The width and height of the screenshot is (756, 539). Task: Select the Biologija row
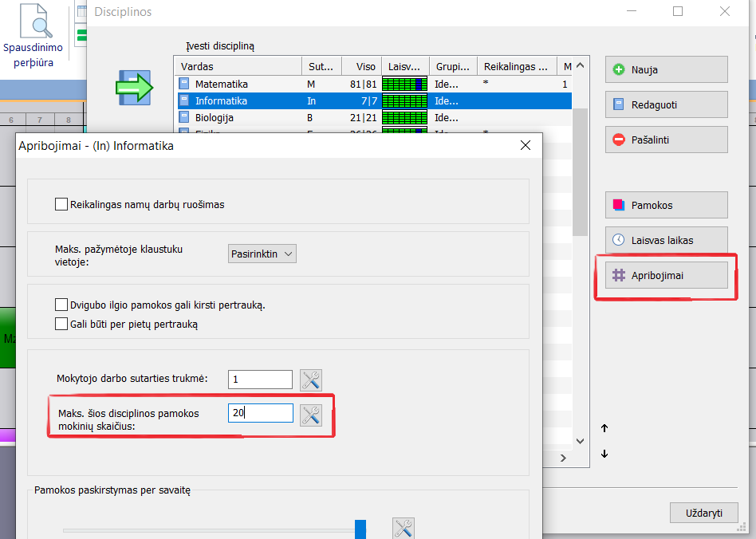click(x=373, y=118)
